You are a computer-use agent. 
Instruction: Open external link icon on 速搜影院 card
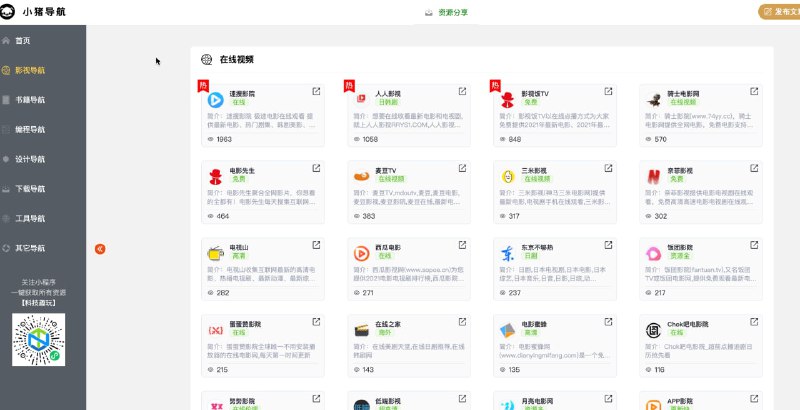(x=316, y=91)
